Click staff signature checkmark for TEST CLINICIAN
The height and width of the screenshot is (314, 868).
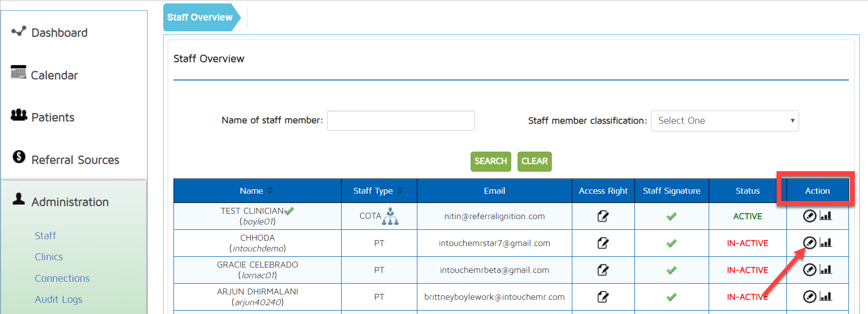[671, 216]
